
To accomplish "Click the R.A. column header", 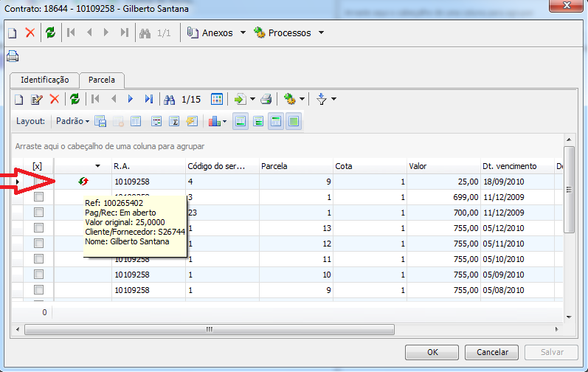I will (149, 166).
